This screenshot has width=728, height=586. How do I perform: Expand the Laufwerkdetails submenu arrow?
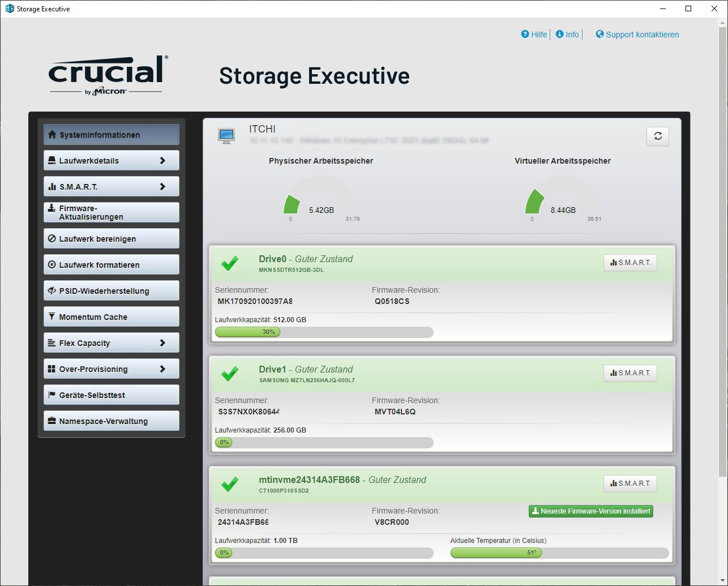pos(162,161)
